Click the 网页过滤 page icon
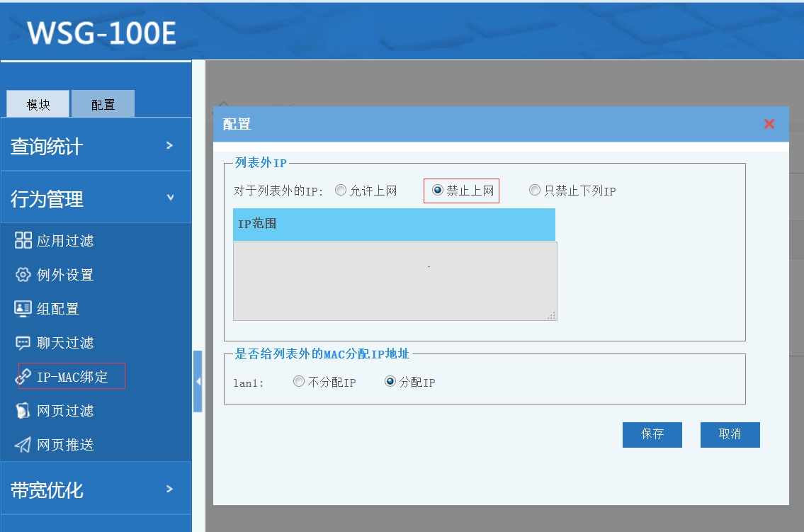Image resolution: width=804 pixels, height=532 pixels. tap(23, 411)
